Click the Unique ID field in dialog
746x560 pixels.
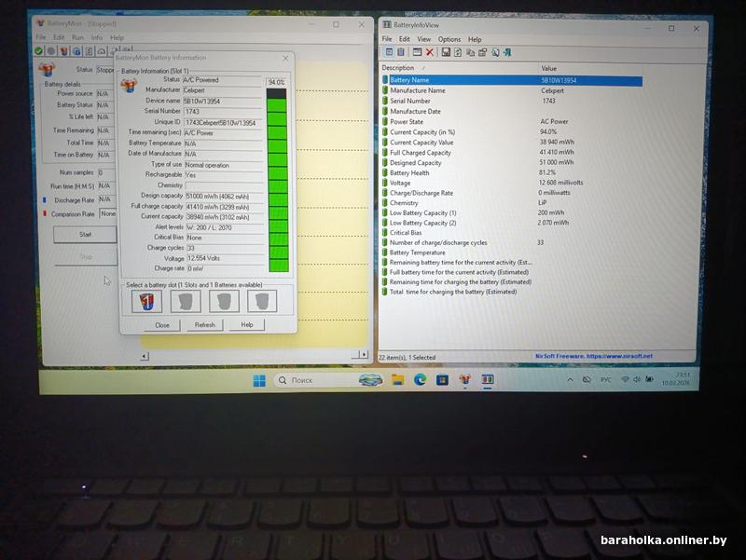[223, 123]
